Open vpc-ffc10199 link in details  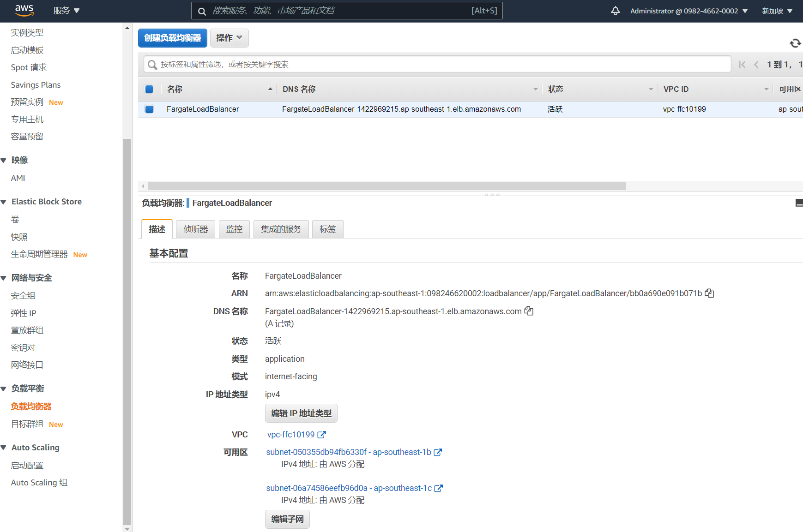click(291, 435)
